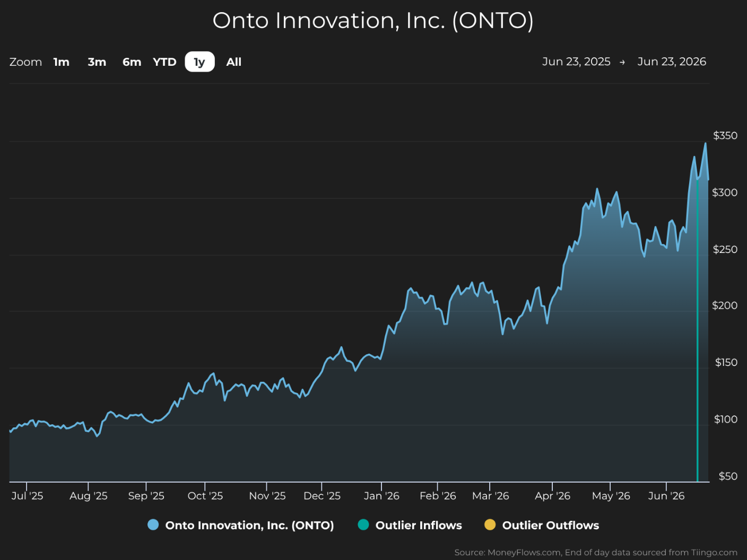Click the Zoom label
This screenshot has width=747, height=560.
click(x=25, y=62)
